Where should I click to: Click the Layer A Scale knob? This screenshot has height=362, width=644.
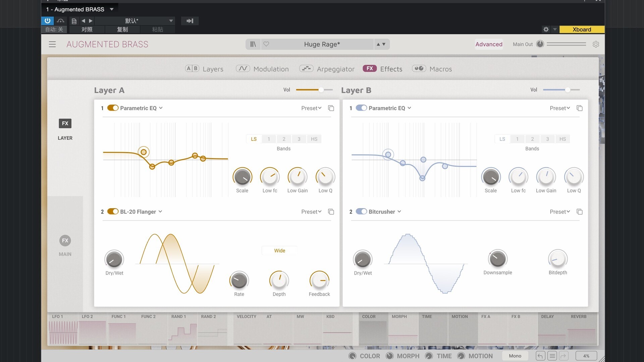242,177
